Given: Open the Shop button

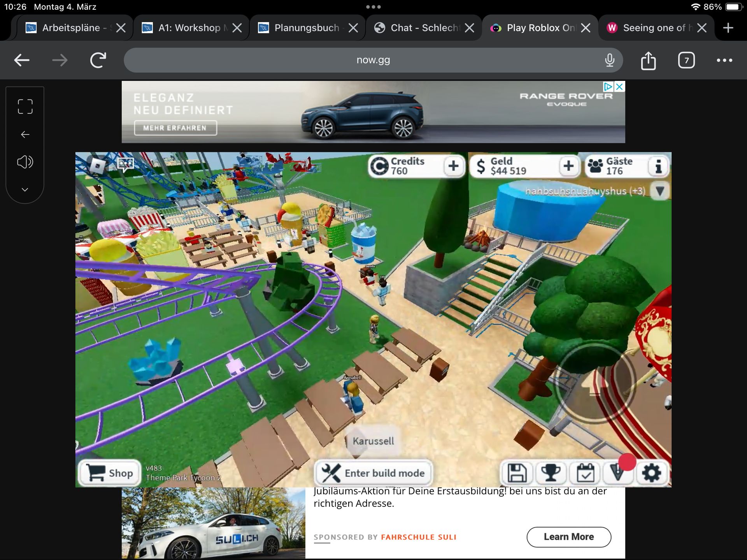Looking at the screenshot, I should coord(110,473).
